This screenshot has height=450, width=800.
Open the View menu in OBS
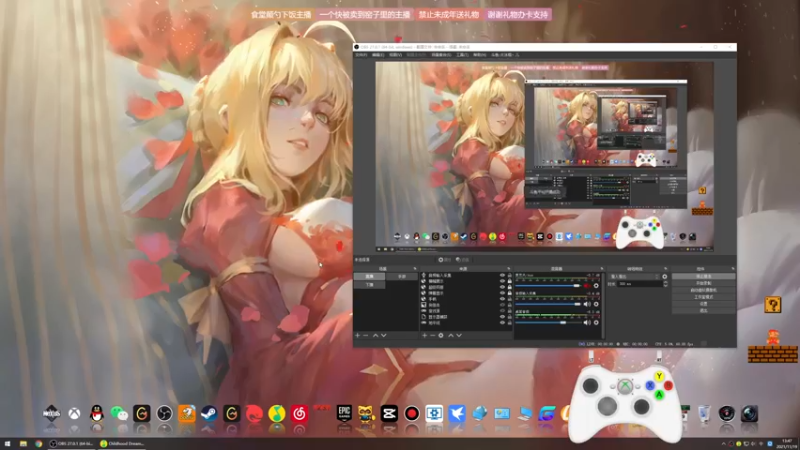[395, 55]
